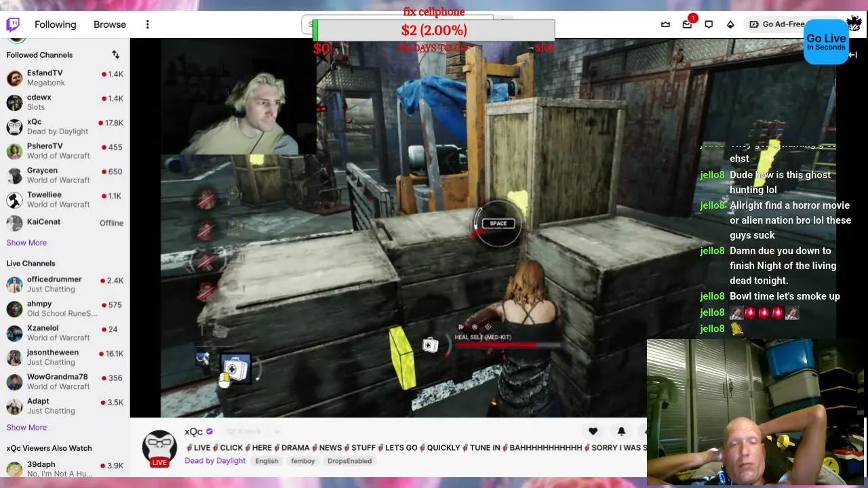The height and width of the screenshot is (488, 868).
Task: Open Adapt channel
Action: 65,407
